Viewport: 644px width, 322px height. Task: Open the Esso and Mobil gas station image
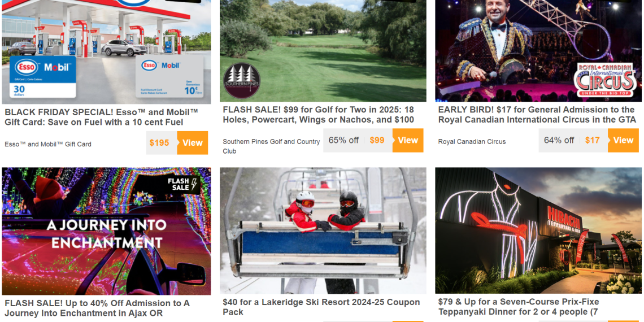[x=106, y=52]
